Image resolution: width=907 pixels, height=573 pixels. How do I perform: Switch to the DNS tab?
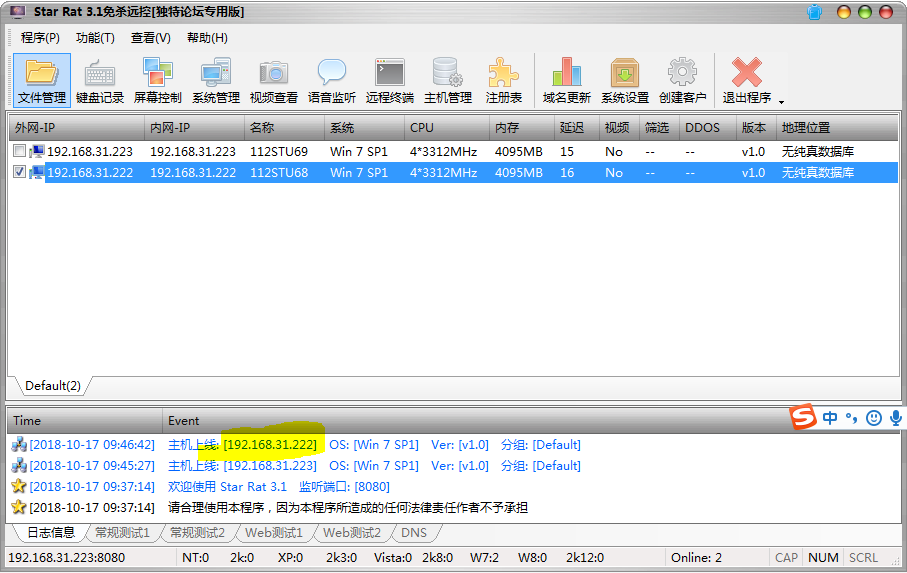click(414, 533)
